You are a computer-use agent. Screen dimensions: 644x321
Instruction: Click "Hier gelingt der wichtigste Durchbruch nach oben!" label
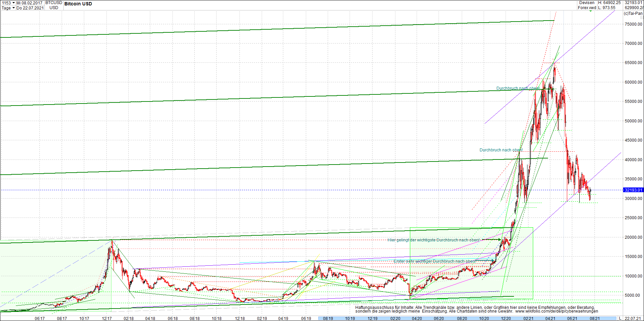point(433,240)
